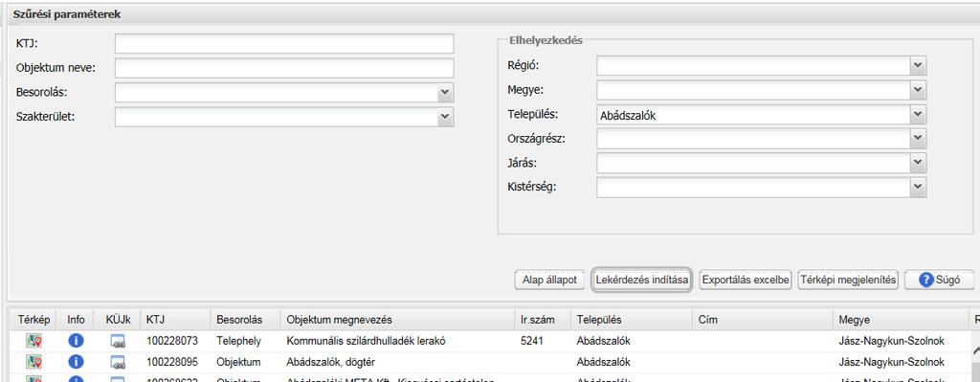Open KÜJk icon for KTJ 100228073
The width and height of the screenshot is (980, 382).
point(118,342)
